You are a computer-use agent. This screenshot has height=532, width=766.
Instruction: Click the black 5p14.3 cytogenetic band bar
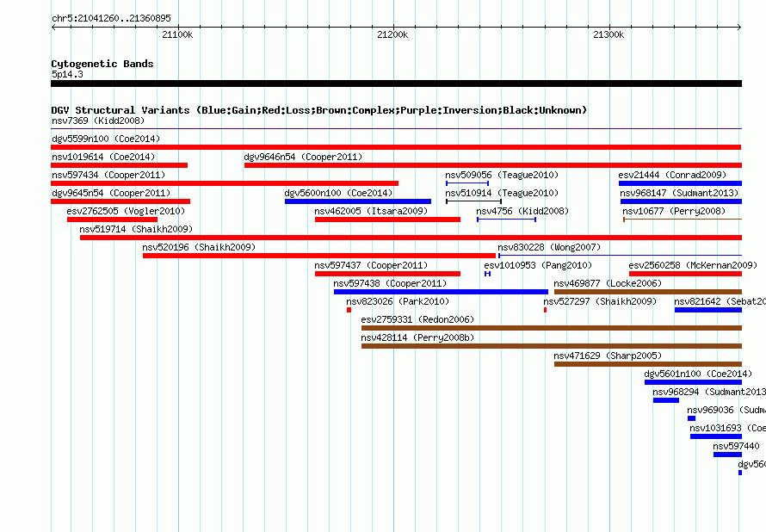pyautogui.click(x=396, y=84)
